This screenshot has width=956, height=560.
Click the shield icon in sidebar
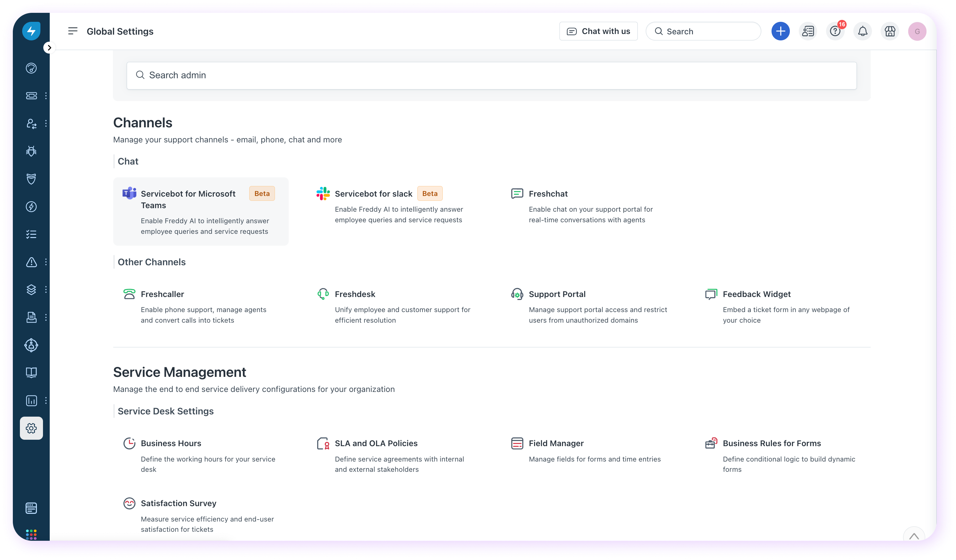[31, 179]
